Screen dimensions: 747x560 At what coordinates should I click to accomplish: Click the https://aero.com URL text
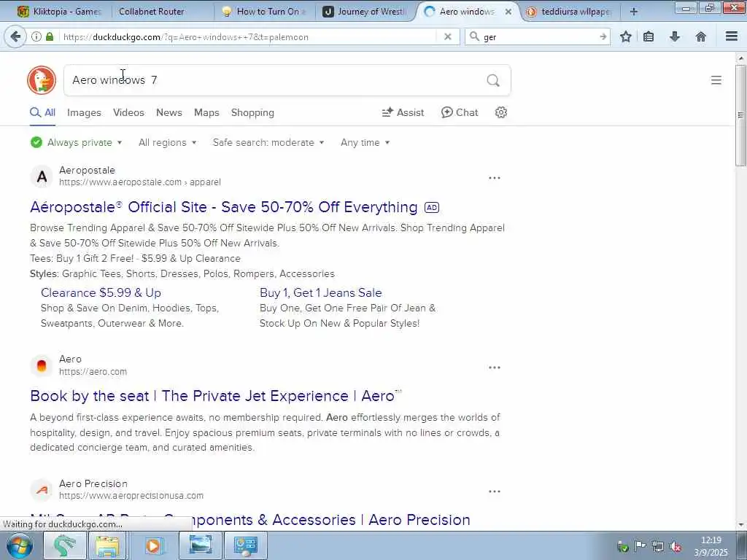point(93,371)
